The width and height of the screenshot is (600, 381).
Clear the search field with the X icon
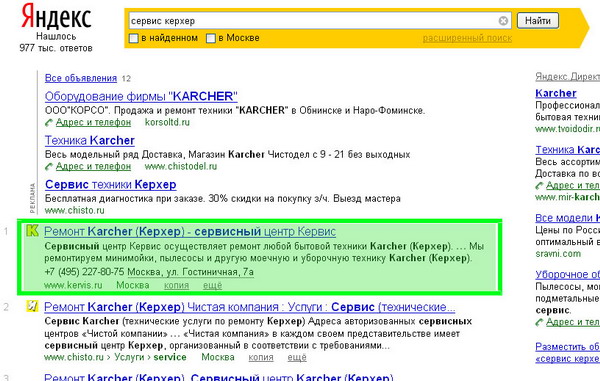[x=503, y=21]
